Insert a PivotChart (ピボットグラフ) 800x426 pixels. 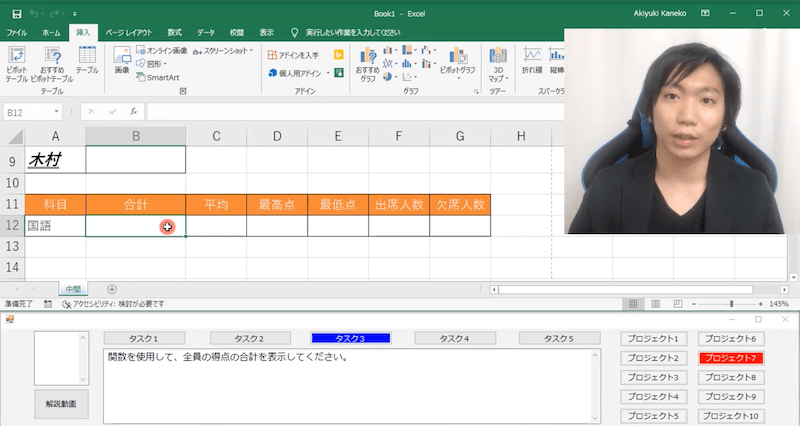[458, 63]
